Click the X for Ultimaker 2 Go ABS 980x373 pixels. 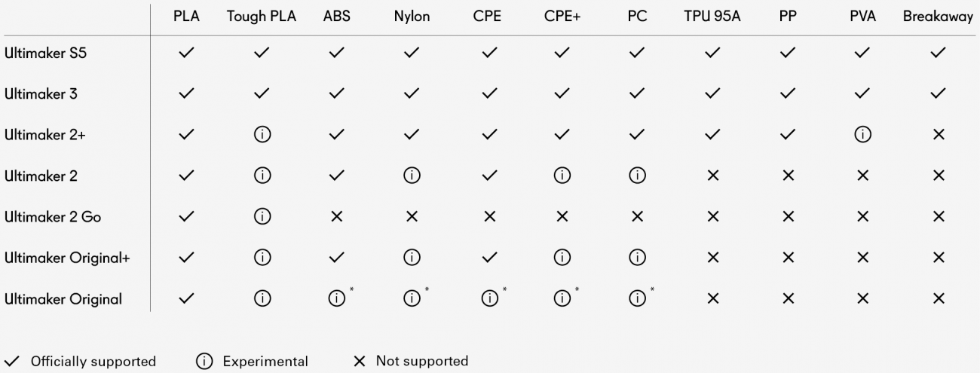pos(337,217)
